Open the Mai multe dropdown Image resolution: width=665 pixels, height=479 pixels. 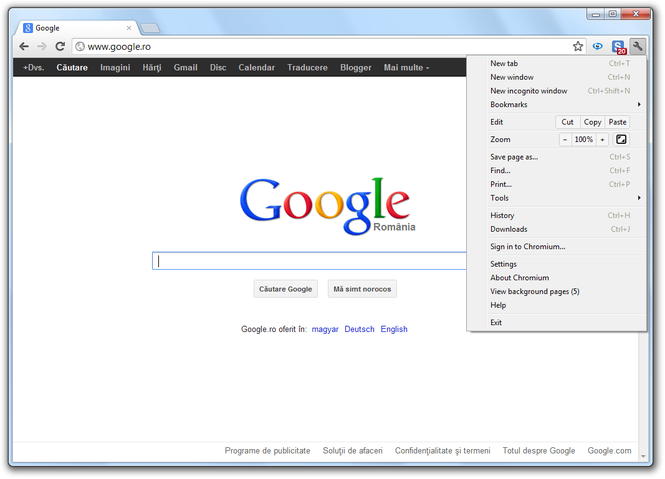click(406, 67)
